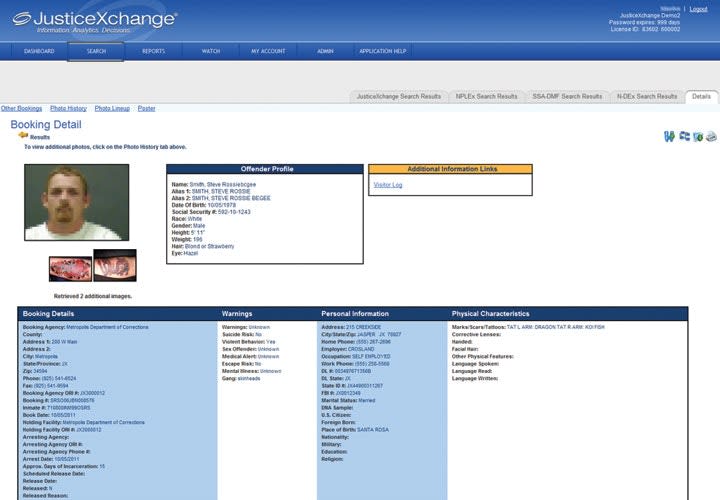Click the yellow back arrow beside Results
720x500 pixels.
[22, 136]
